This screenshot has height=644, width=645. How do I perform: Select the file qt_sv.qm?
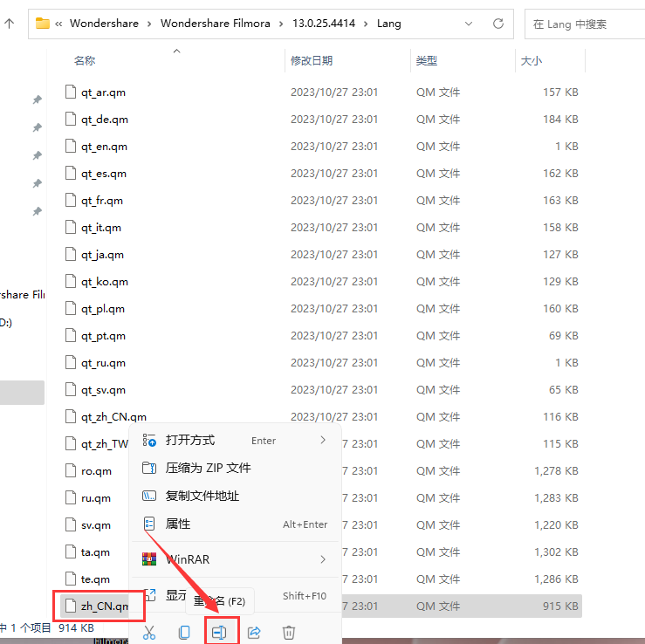click(103, 390)
